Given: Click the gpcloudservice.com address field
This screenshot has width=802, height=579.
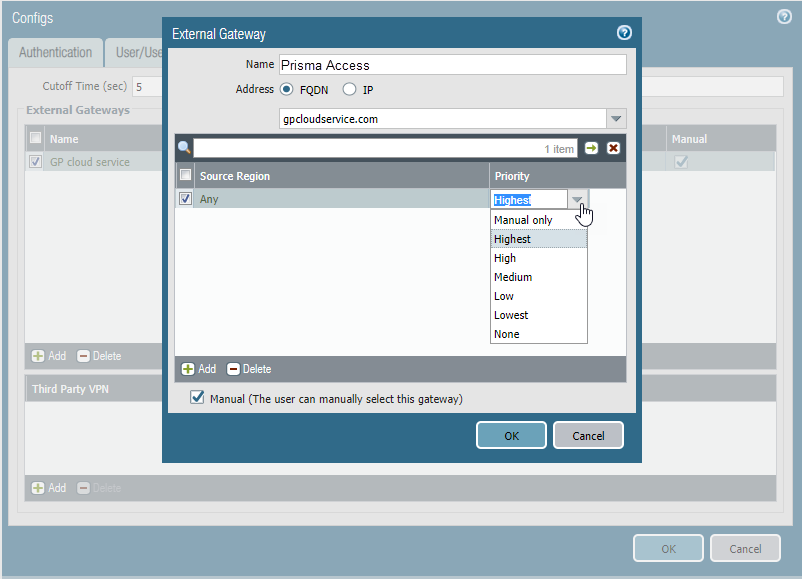Looking at the screenshot, I should tap(443, 119).
